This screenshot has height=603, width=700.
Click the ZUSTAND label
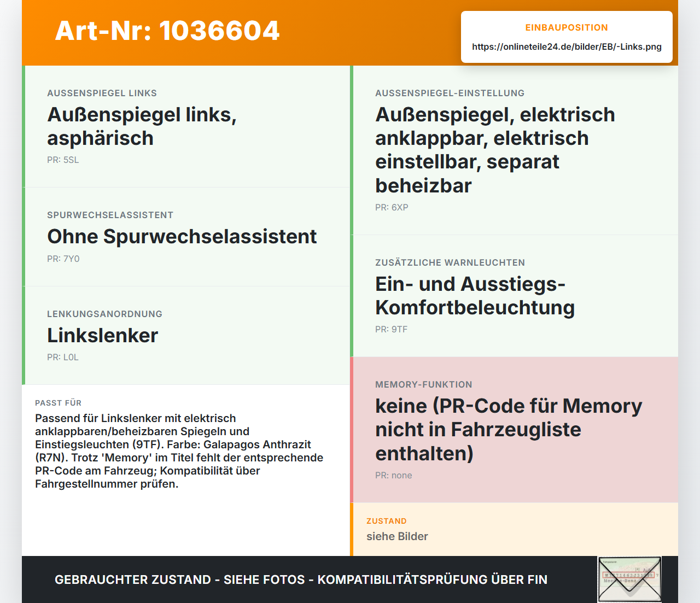point(386,521)
